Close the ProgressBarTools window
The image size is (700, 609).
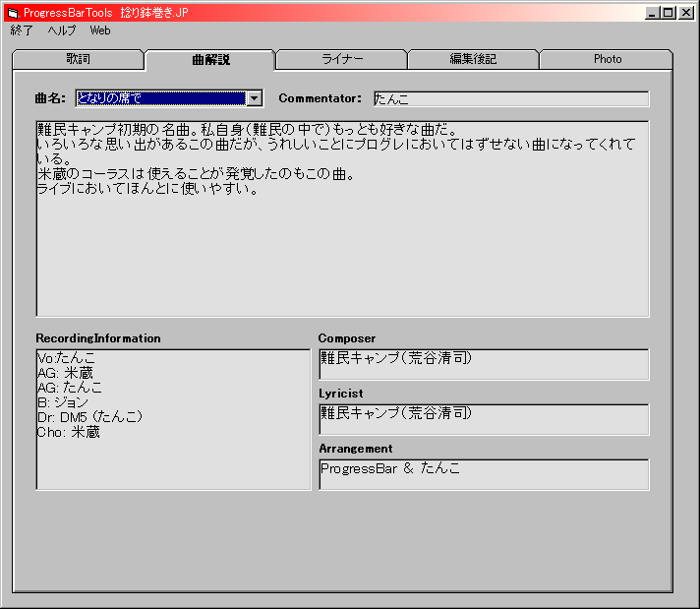[686, 13]
